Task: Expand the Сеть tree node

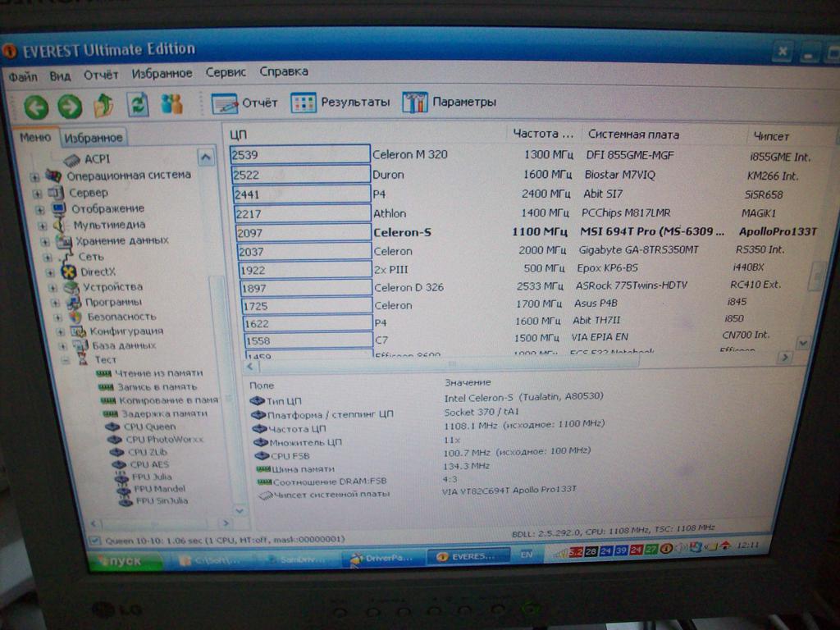Action: (48, 257)
